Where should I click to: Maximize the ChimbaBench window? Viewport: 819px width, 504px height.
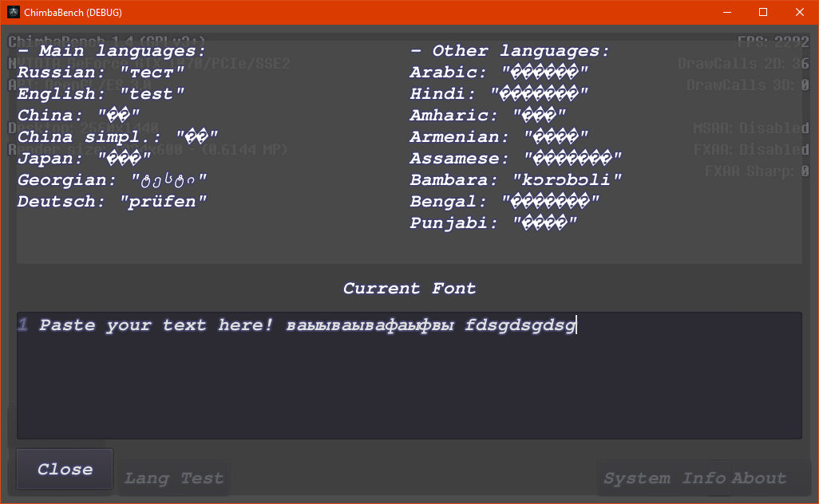(x=763, y=13)
